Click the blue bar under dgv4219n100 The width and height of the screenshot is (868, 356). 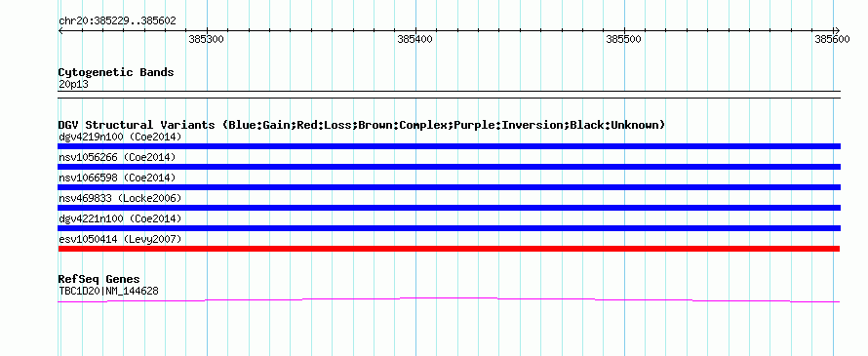coord(449,146)
